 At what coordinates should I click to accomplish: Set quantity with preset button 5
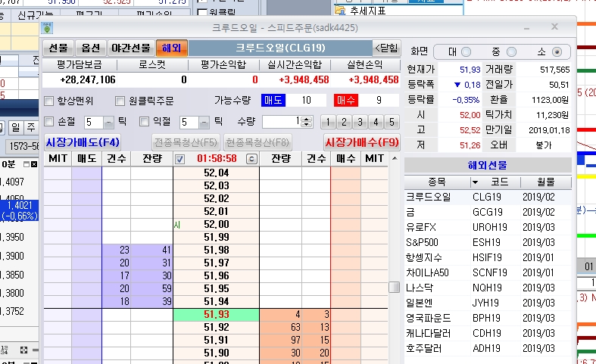[392, 122]
